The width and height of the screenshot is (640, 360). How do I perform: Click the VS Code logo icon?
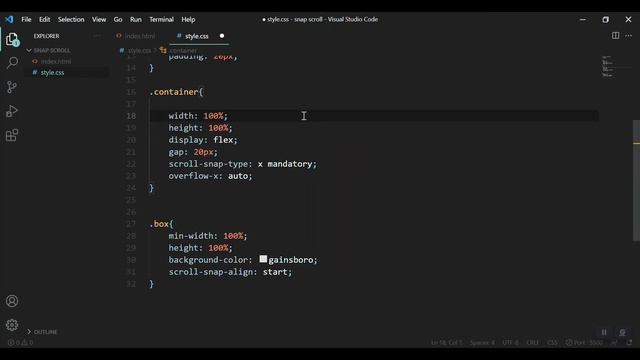9,19
